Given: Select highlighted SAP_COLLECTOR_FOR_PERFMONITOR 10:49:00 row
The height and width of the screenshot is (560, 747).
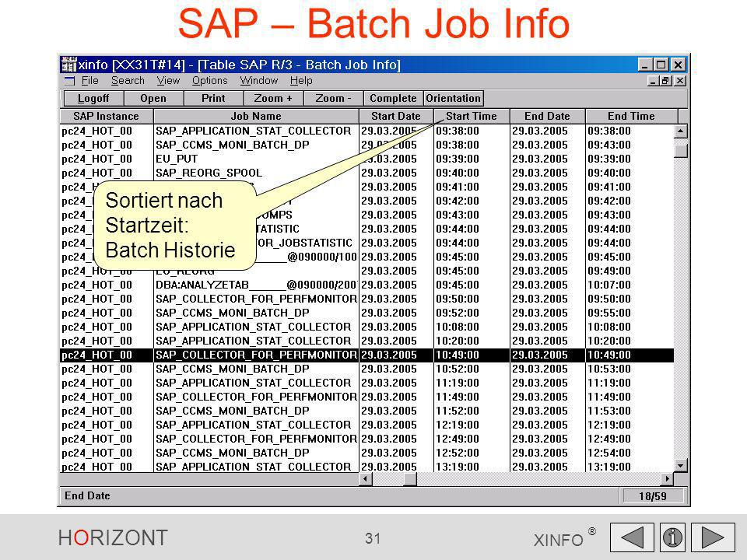Looking at the screenshot, I should [366, 355].
